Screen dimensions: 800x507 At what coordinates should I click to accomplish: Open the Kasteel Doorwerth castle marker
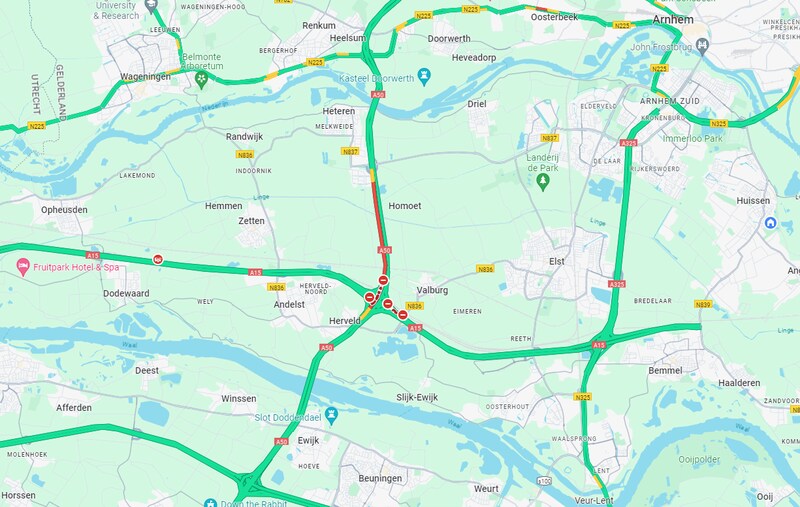coord(424,77)
